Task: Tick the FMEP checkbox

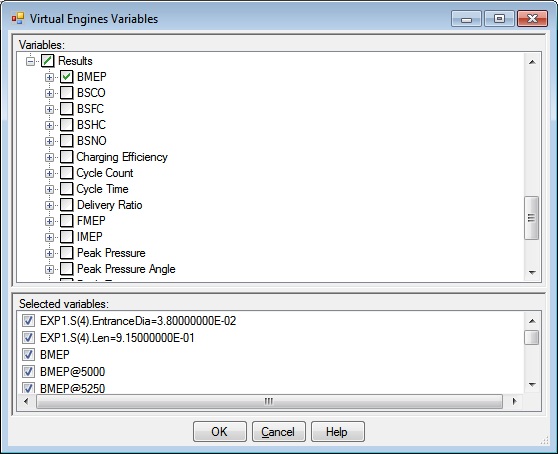Action: tap(67, 221)
